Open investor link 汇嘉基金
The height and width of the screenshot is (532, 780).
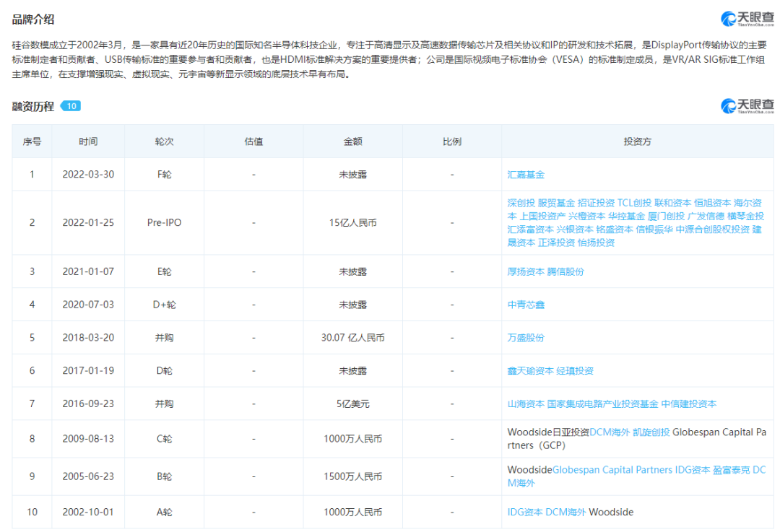click(526, 175)
